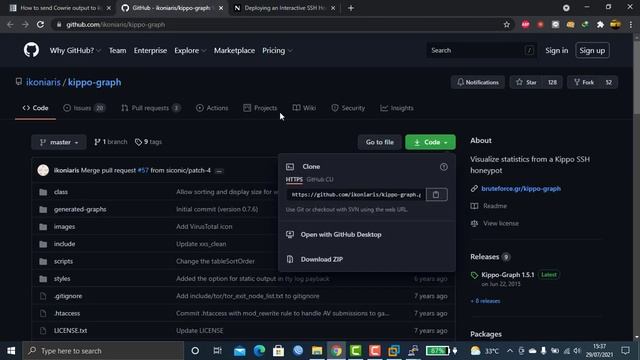Open 1 branch link
The height and width of the screenshot is (360, 640).
click(111, 142)
